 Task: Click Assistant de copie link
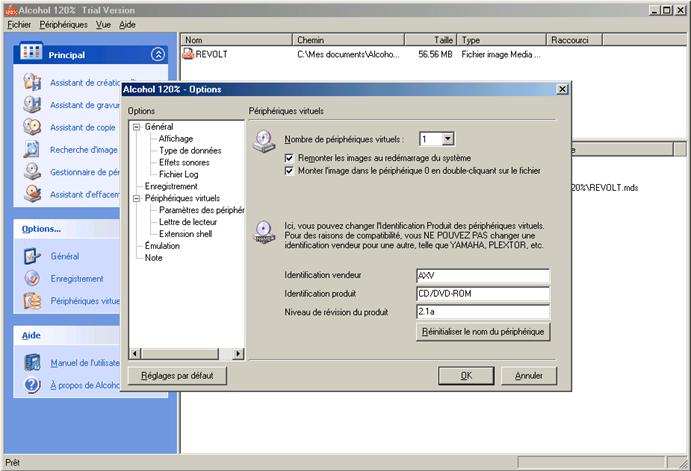coord(82,127)
